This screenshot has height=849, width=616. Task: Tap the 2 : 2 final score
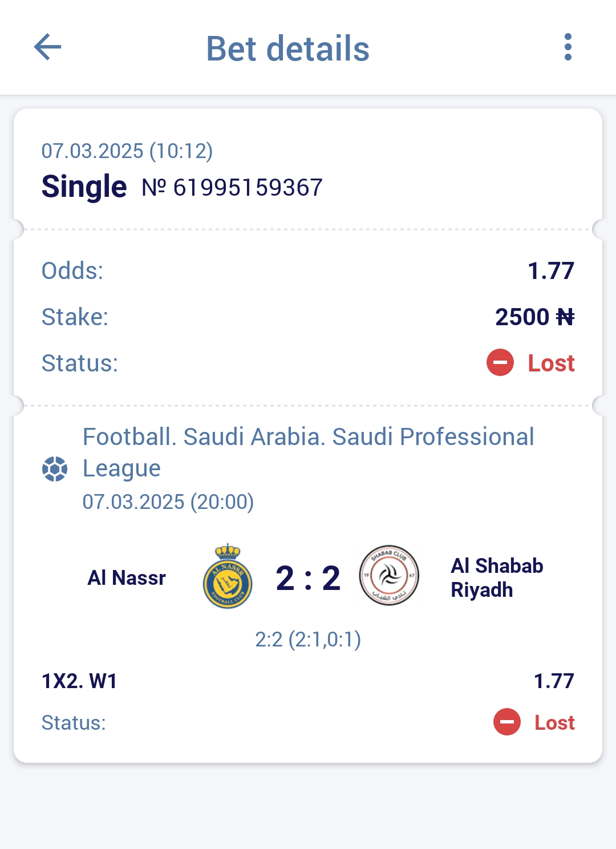point(308,578)
